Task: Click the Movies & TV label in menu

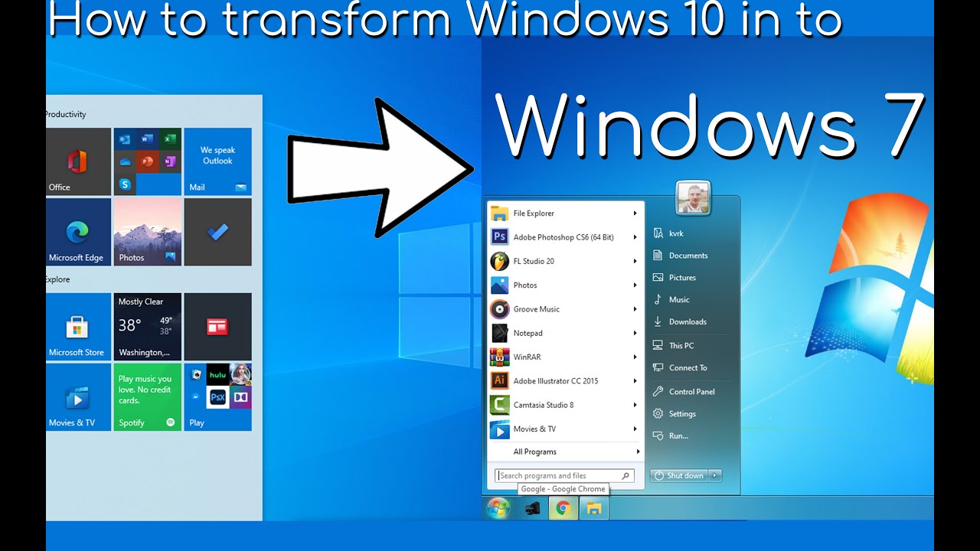Action: 534,429
